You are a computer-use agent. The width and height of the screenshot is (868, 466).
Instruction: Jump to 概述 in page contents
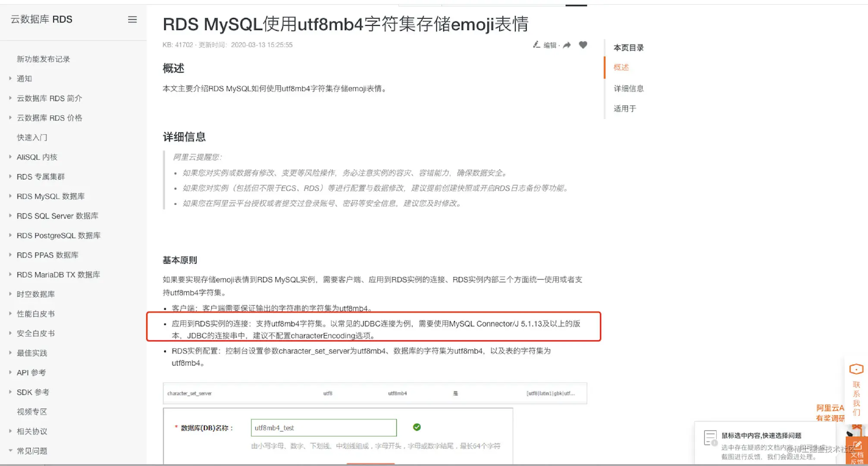point(621,67)
